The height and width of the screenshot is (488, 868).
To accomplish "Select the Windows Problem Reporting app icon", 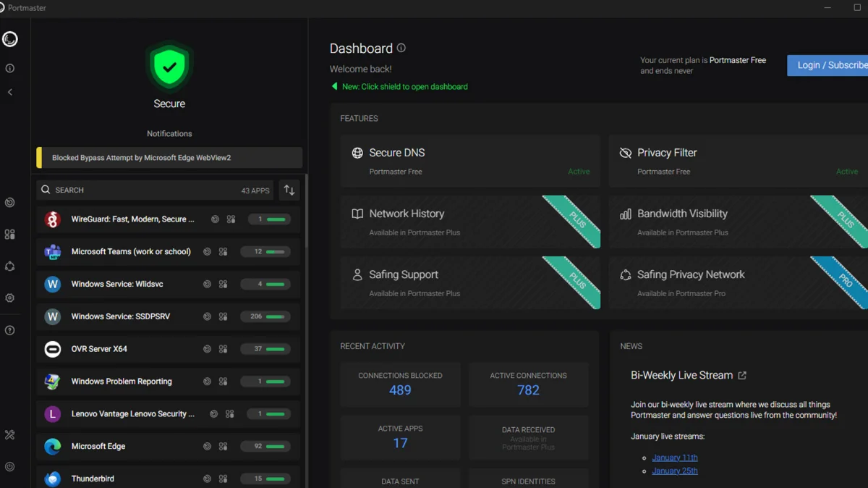I will click(52, 382).
